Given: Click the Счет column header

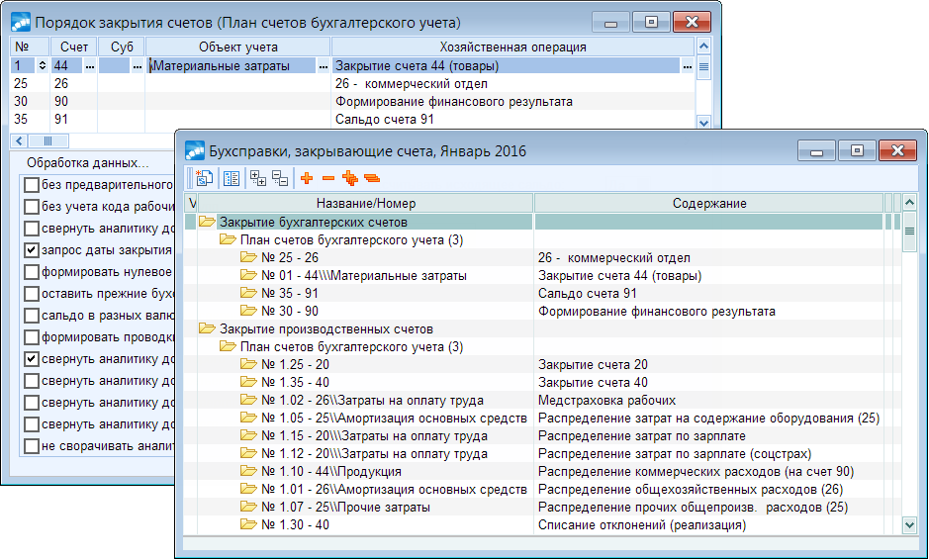Looking at the screenshot, I should coord(73,47).
